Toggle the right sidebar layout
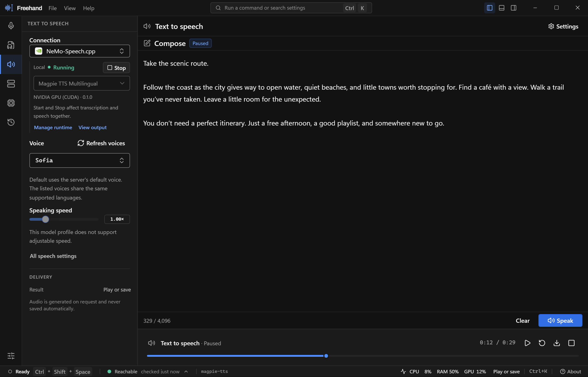Screen dimensions: 588x377 (513, 8)
